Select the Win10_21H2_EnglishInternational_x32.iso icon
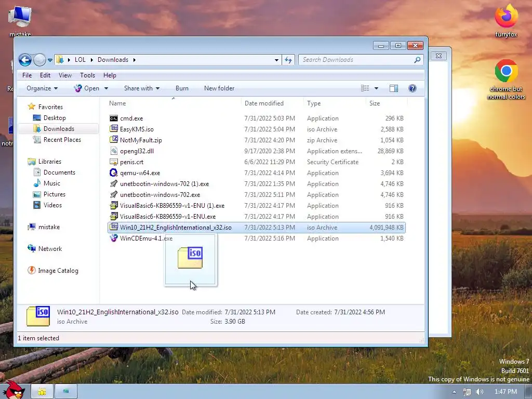532x399 pixels. click(x=114, y=227)
